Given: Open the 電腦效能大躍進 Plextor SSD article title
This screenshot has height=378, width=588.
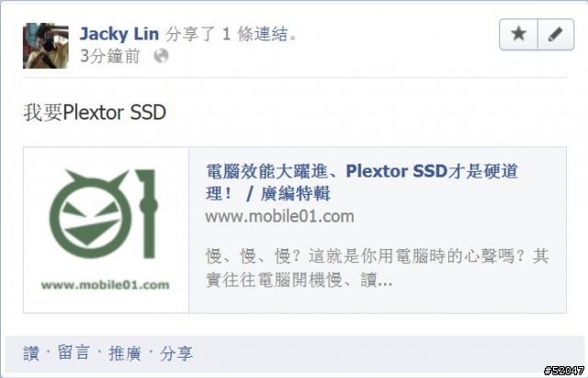Looking at the screenshot, I should 362,182.
